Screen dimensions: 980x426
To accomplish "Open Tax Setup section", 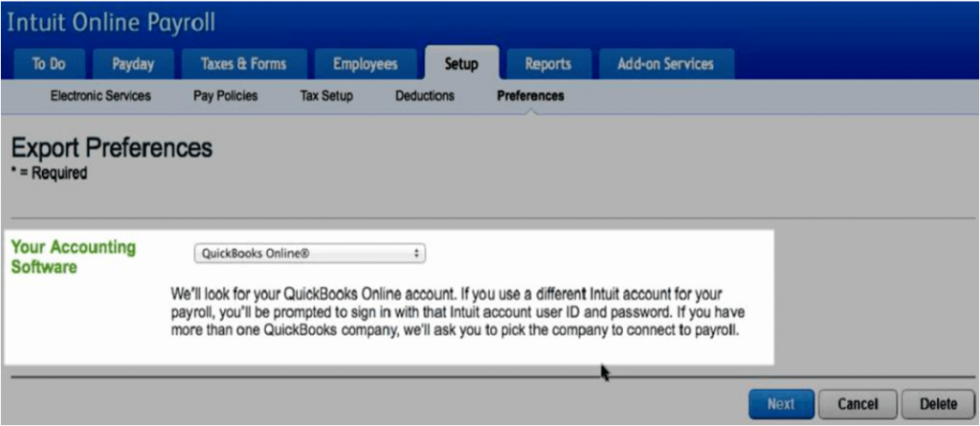I will [326, 97].
